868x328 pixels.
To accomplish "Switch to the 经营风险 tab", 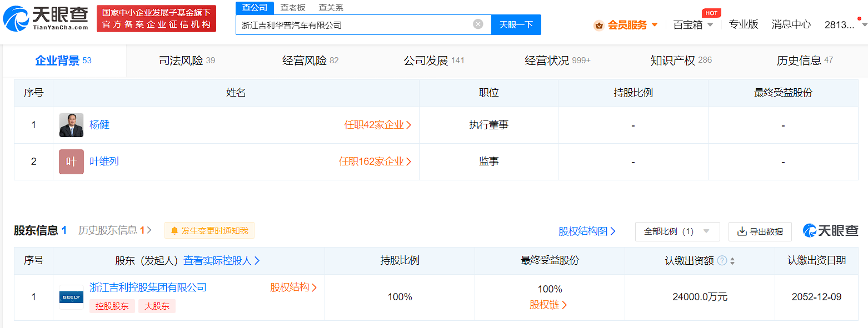I will point(311,60).
